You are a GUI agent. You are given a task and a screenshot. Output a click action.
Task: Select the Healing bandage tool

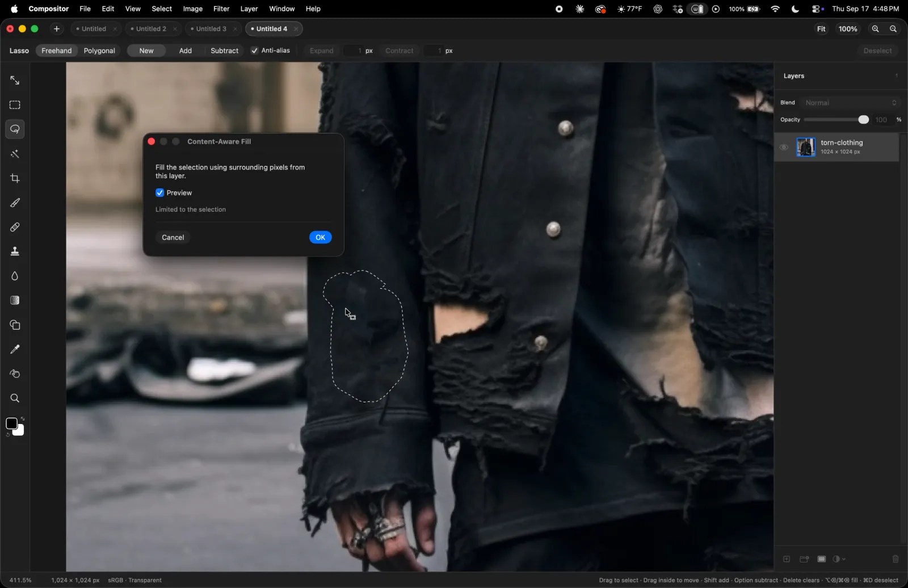point(15,227)
